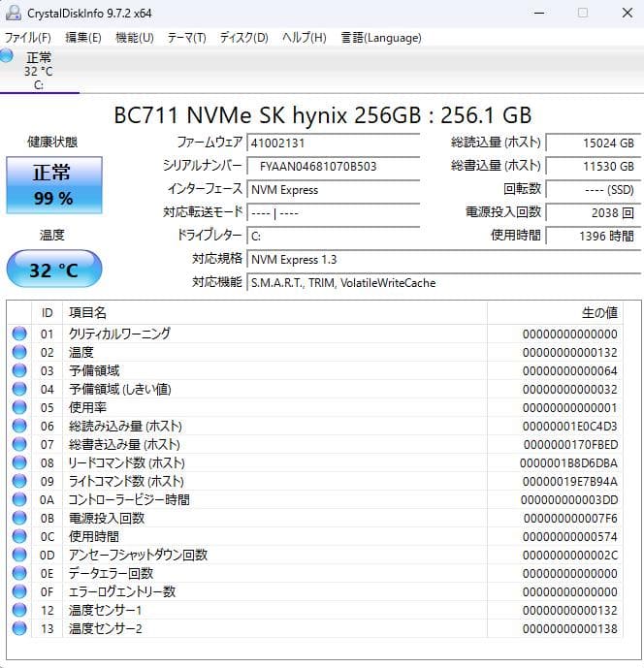Click raw value 00000019E7B94A
The width and height of the screenshot is (644, 668).
570,482
